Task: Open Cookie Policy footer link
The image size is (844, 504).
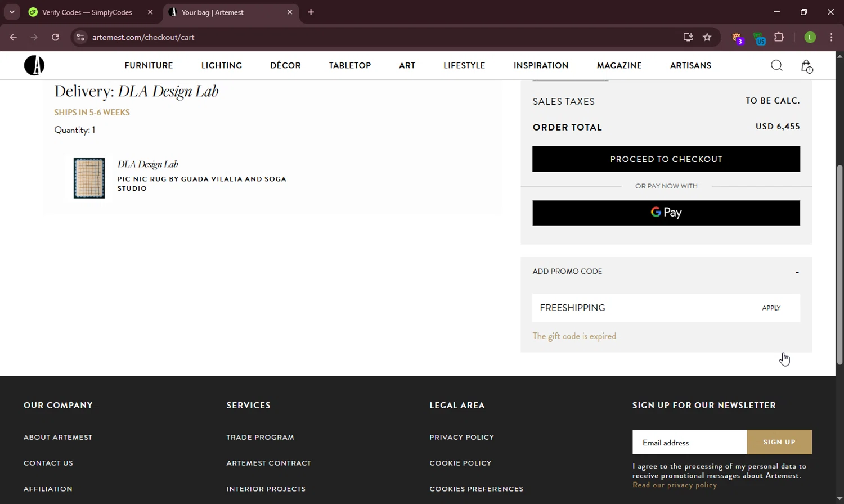Action: (460, 463)
